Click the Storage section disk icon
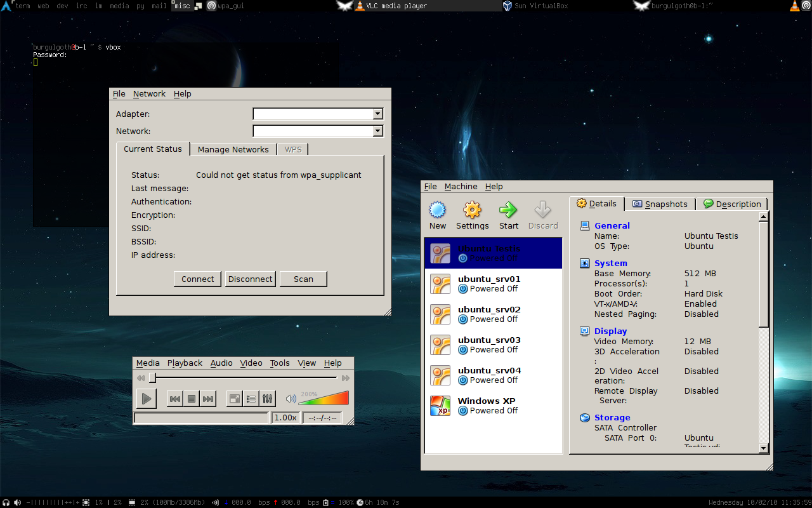 [x=584, y=417]
